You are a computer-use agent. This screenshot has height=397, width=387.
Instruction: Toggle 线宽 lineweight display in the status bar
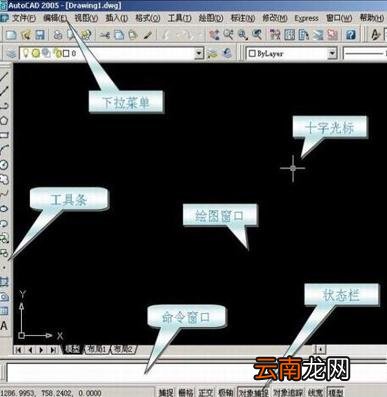(x=315, y=393)
